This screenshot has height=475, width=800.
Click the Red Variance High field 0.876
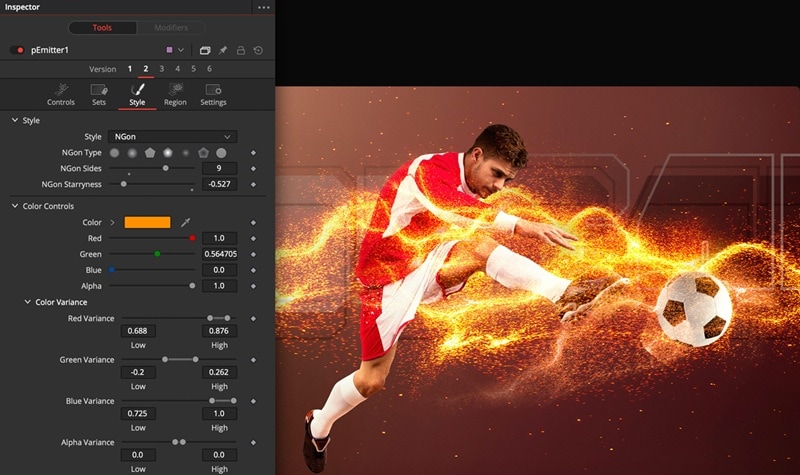pyautogui.click(x=219, y=331)
